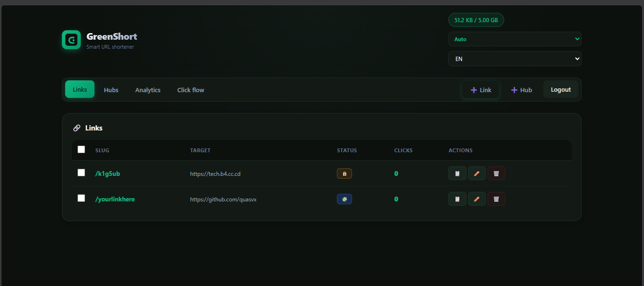
Task: Click target https://tech.b4.cc.cd
Action: click(215, 173)
